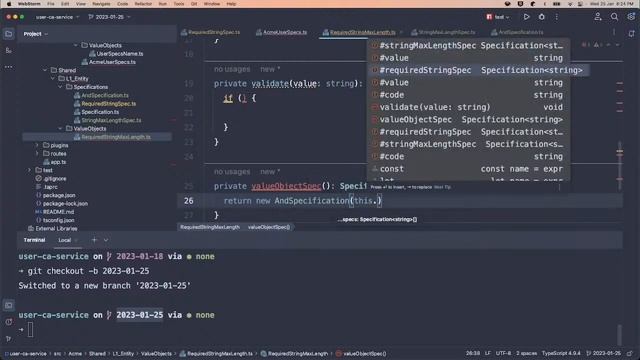This screenshot has height=360, width=640.
Task: Open the Refactor menu
Action: tap(143, 4)
